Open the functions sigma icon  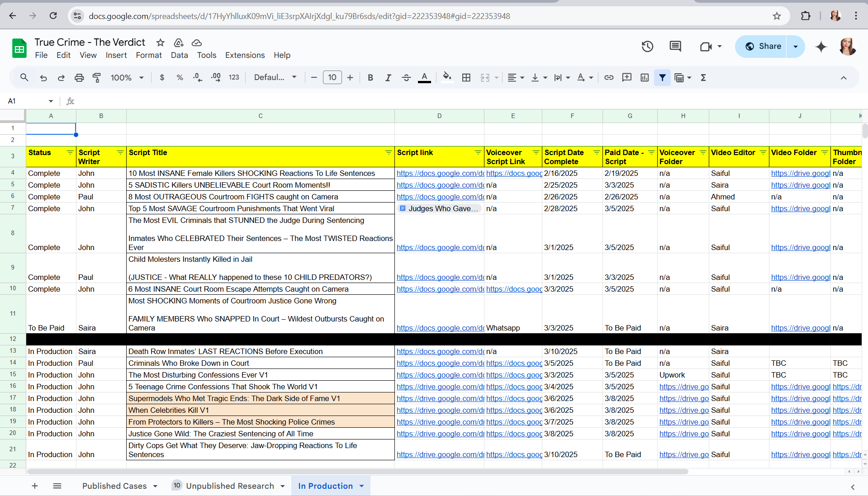pyautogui.click(x=703, y=77)
